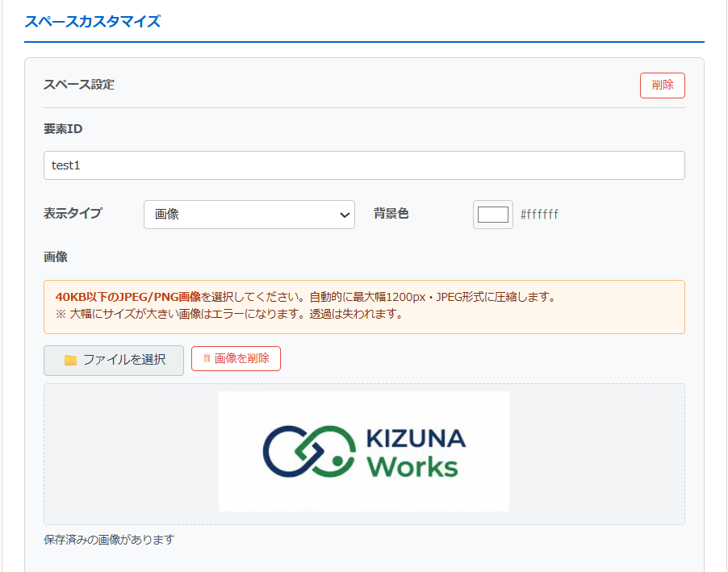Click the trash icon in 画像を削除
728x572 pixels.
coord(207,358)
